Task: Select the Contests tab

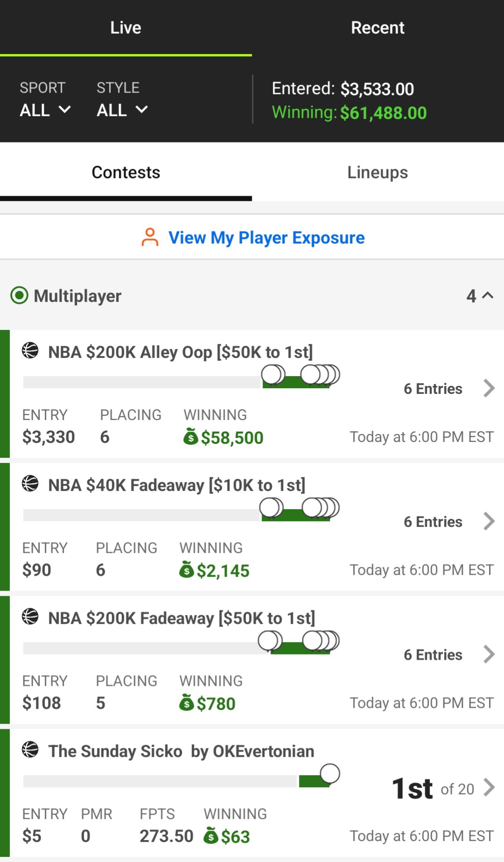Action: [x=126, y=172]
